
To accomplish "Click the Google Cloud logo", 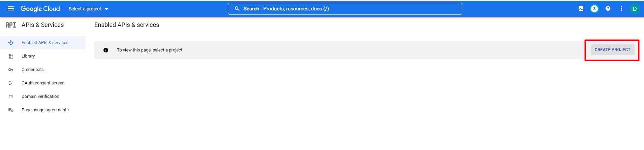I will coord(40,9).
